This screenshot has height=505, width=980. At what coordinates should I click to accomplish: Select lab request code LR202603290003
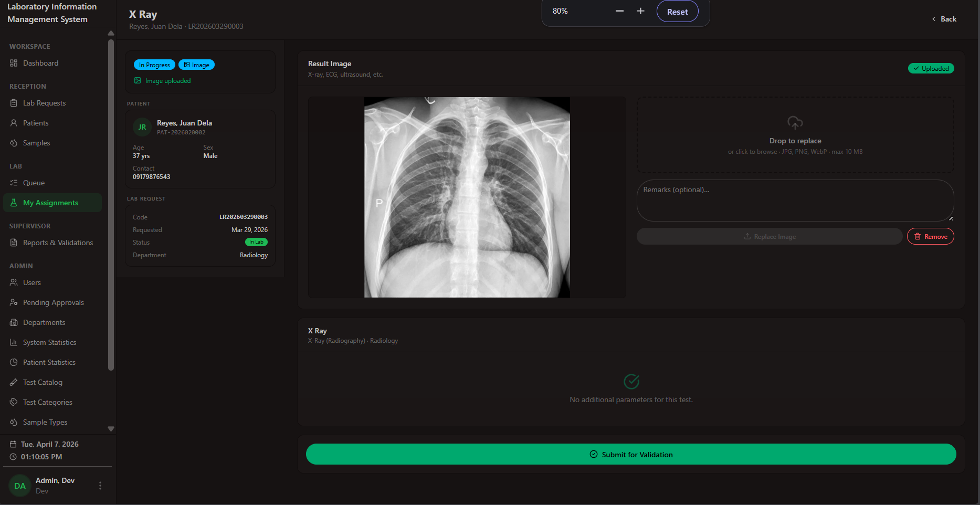coord(244,217)
